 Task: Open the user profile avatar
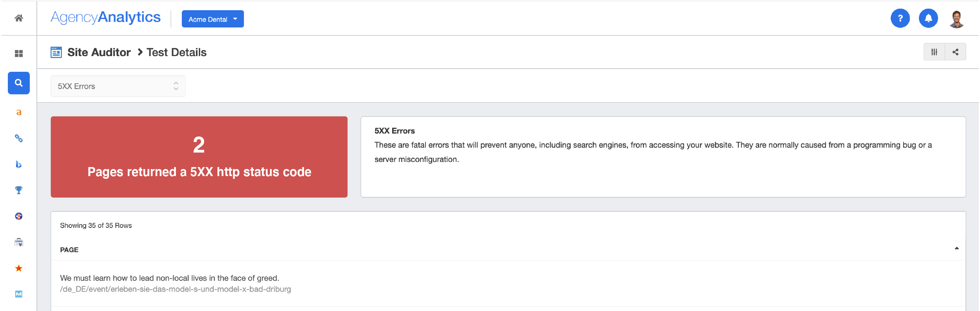click(x=956, y=18)
